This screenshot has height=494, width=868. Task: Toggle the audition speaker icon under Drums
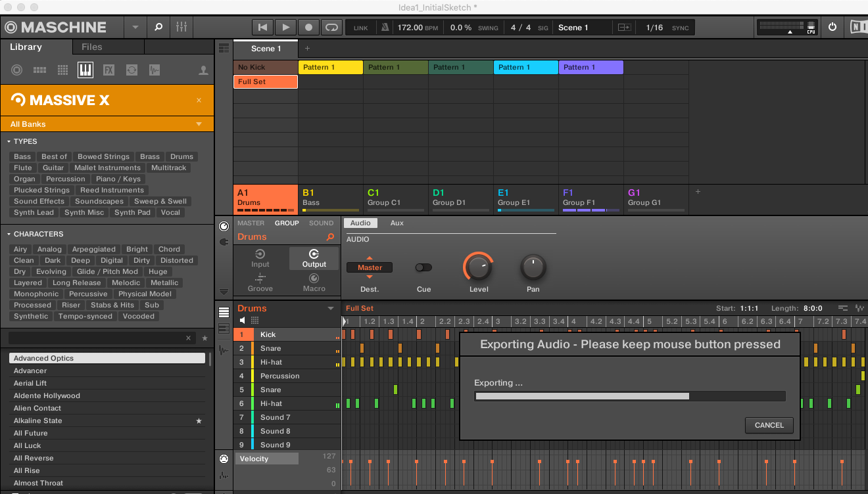click(243, 321)
